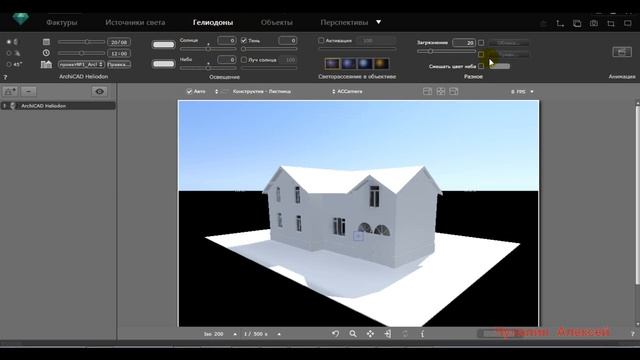Select the 45° sun radio option

click(9, 64)
